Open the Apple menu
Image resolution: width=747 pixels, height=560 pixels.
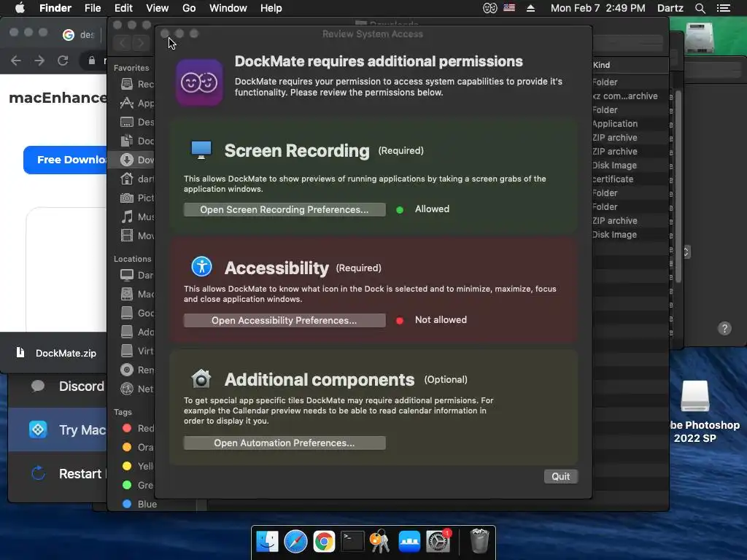[20, 8]
